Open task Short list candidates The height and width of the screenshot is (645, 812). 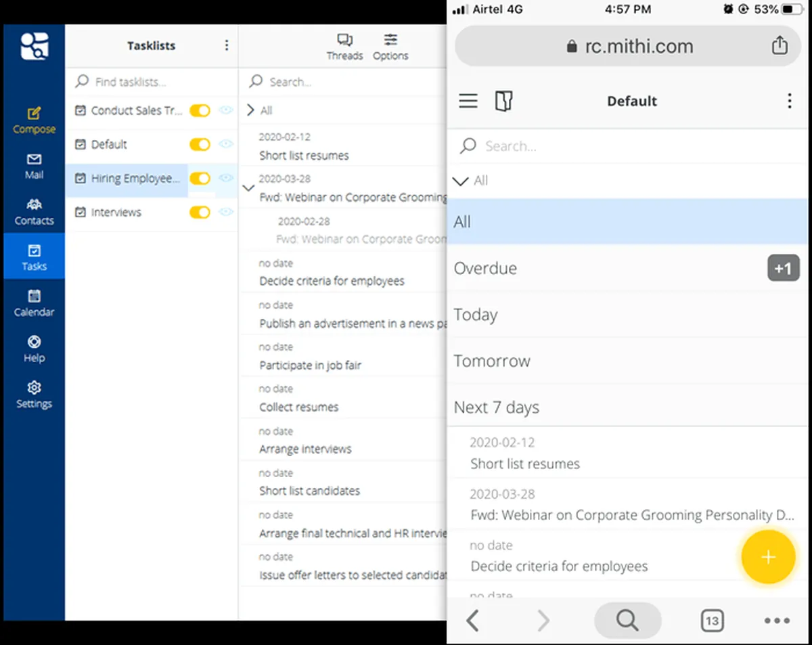pyautogui.click(x=343, y=483)
